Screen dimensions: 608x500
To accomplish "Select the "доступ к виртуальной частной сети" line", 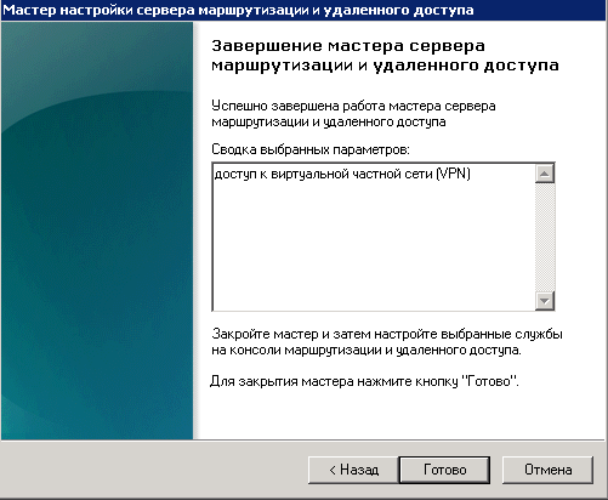I will click(320, 174).
